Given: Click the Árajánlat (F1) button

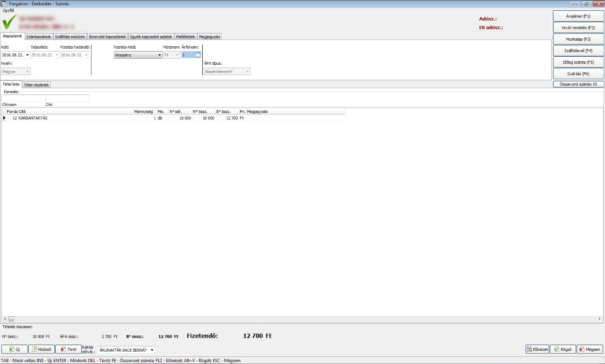Looking at the screenshot, I should pos(578,16).
